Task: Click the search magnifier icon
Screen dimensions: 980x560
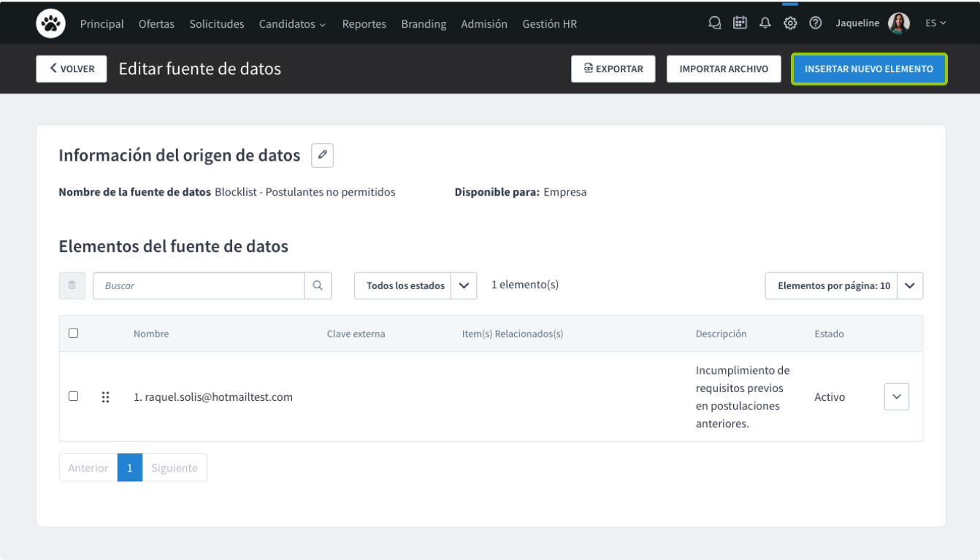Action: pos(318,285)
